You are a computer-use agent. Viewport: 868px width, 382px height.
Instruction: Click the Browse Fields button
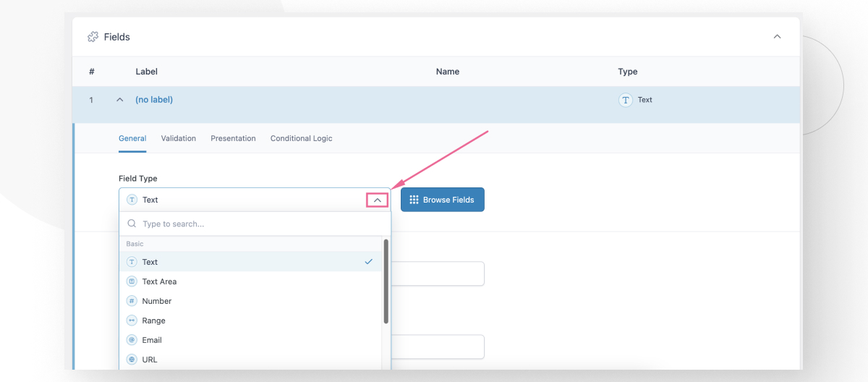pyautogui.click(x=443, y=200)
